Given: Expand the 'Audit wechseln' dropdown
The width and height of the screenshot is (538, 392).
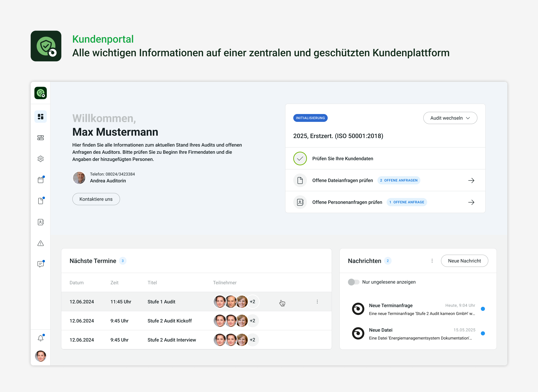Looking at the screenshot, I should point(450,118).
